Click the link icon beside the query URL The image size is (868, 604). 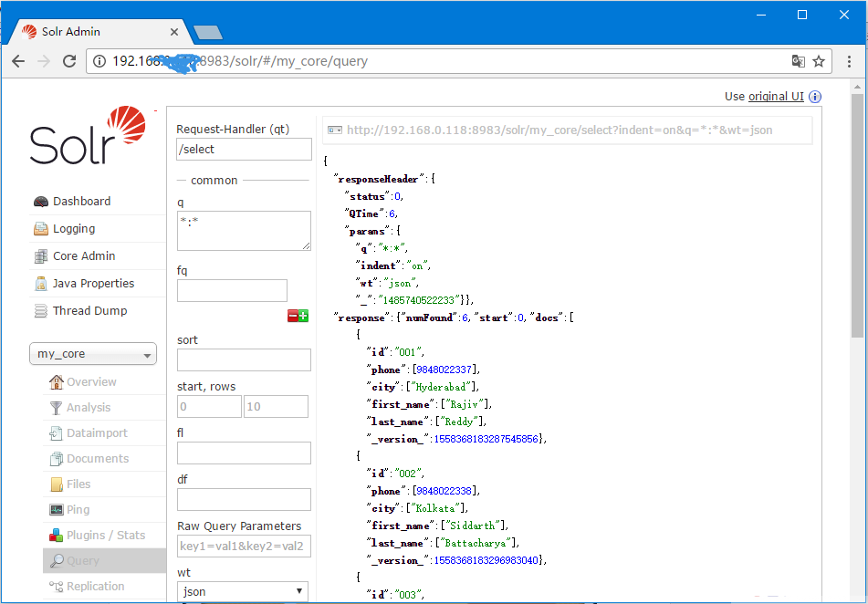pyautogui.click(x=335, y=130)
